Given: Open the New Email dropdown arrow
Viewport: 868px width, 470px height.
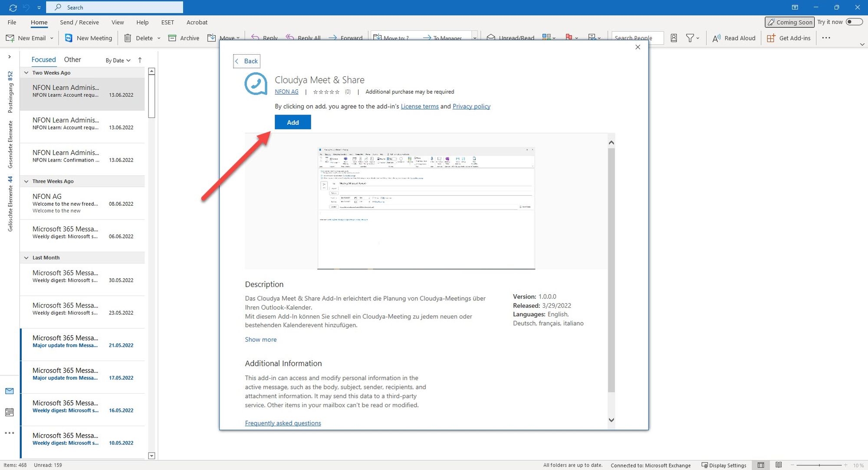Looking at the screenshot, I should 52,38.
